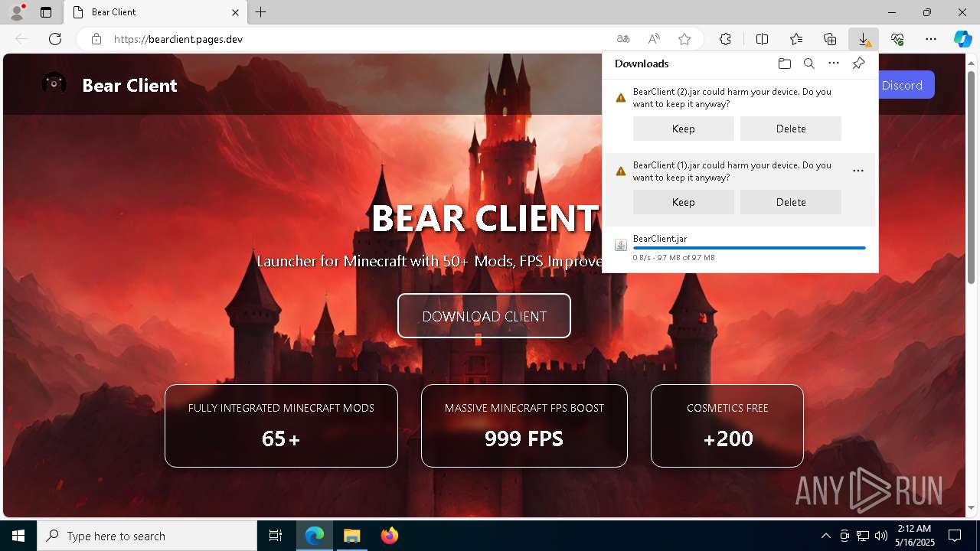
Task: Open the Extensions puzzle icon
Action: pos(725,39)
